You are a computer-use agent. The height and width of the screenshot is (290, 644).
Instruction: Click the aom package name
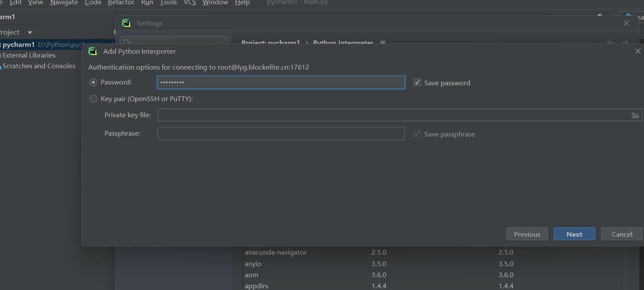[252, 275]
